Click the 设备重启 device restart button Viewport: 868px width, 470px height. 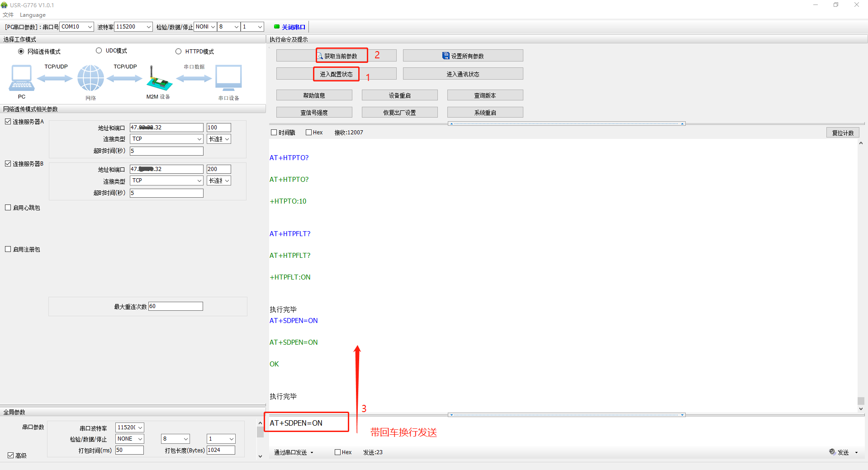pos(399,95)
